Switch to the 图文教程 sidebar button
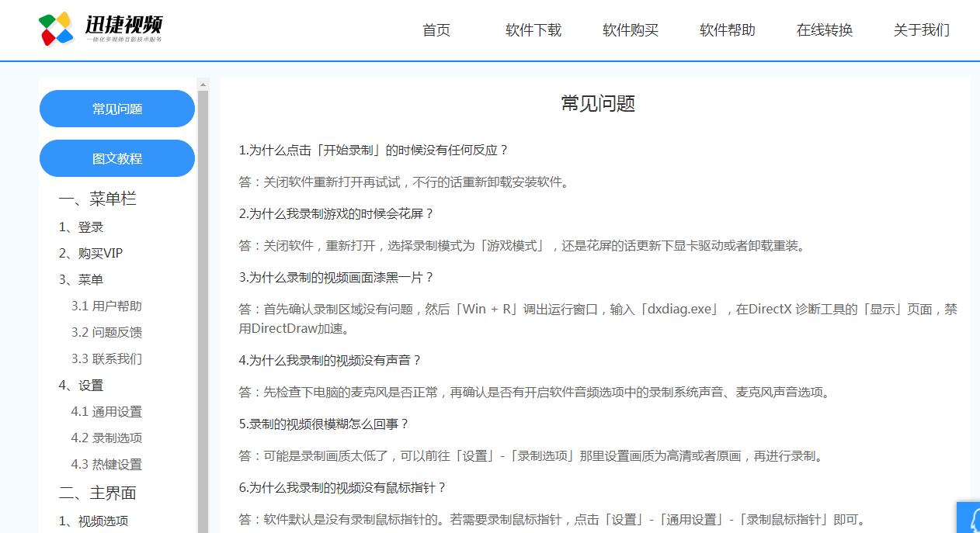This screenshot has height=533, width=980. [116, 158]
